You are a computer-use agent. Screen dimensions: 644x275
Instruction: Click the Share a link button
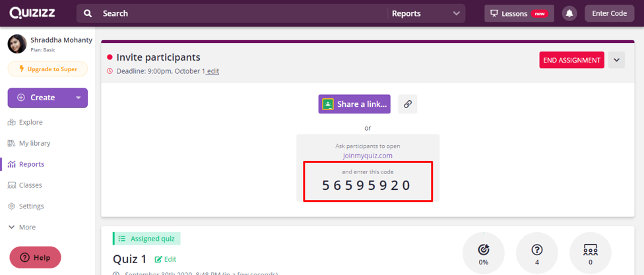pos(354,104)
